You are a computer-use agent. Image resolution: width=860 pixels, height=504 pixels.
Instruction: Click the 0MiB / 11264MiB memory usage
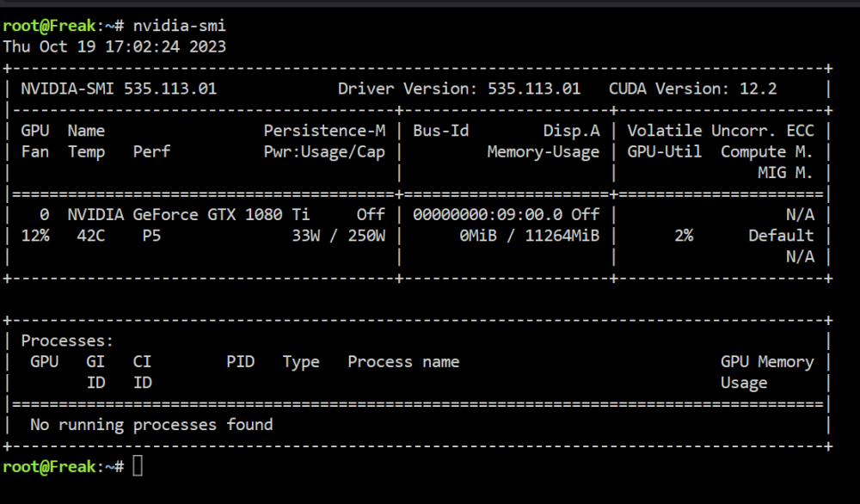coord(529,236)
